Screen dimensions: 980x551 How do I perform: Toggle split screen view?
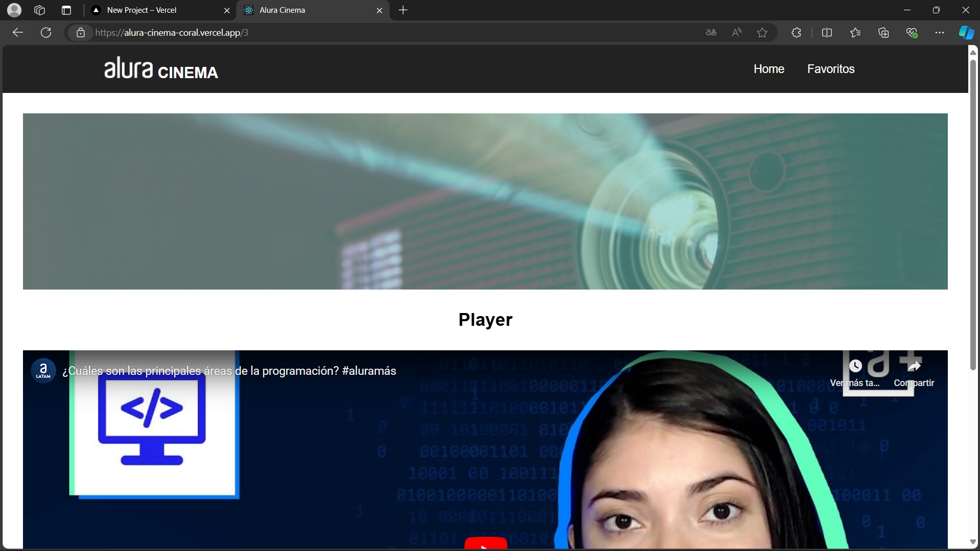tap(827, 33)
